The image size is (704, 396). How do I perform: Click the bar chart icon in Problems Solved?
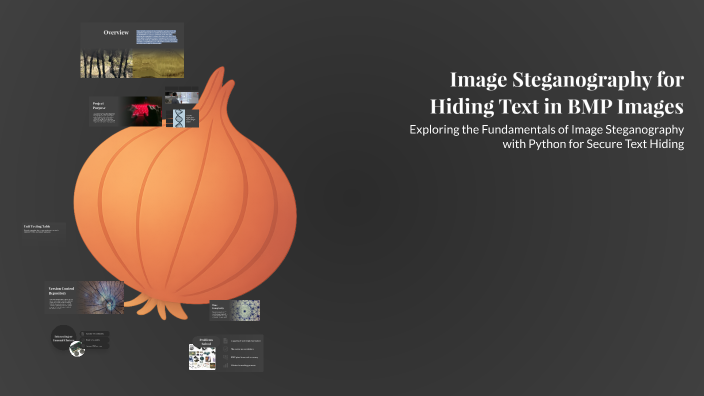tap(225, 365)
